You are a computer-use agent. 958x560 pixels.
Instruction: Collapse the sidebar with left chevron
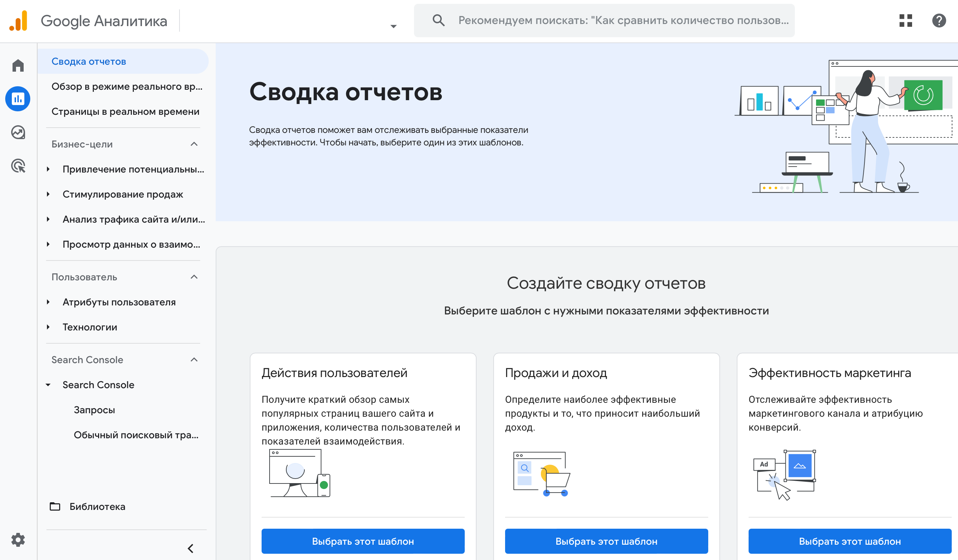(191, 548)
